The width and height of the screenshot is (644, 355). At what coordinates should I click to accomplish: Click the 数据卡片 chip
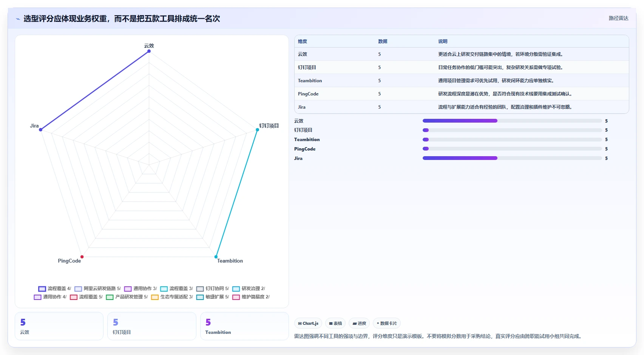tap(387, 323)
